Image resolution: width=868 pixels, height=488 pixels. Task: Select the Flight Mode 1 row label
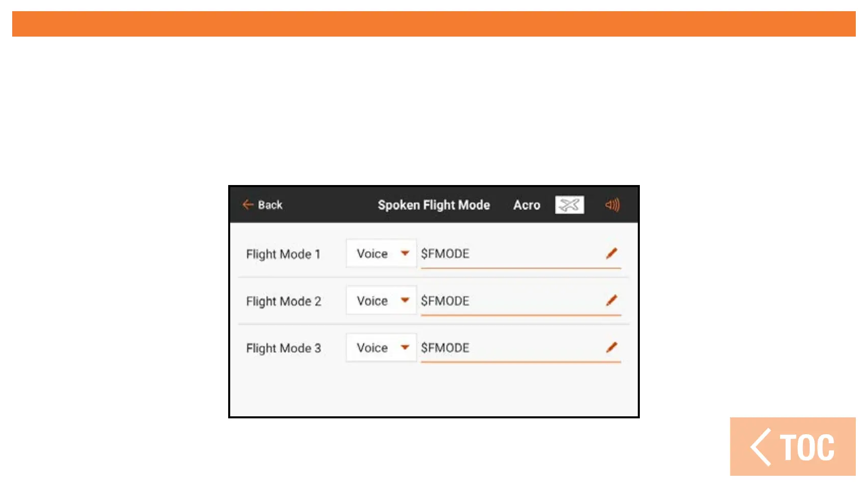click(x=283, y=254)
